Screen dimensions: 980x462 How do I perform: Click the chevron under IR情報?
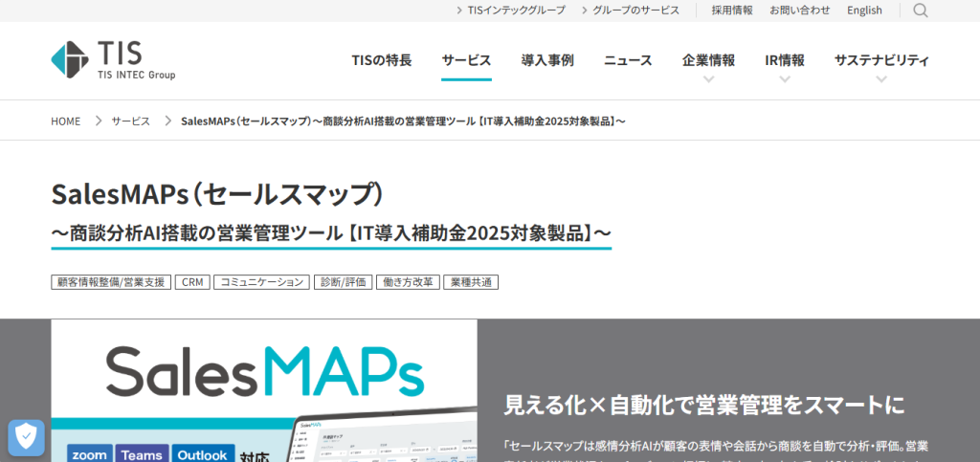[x=785, y=79]
